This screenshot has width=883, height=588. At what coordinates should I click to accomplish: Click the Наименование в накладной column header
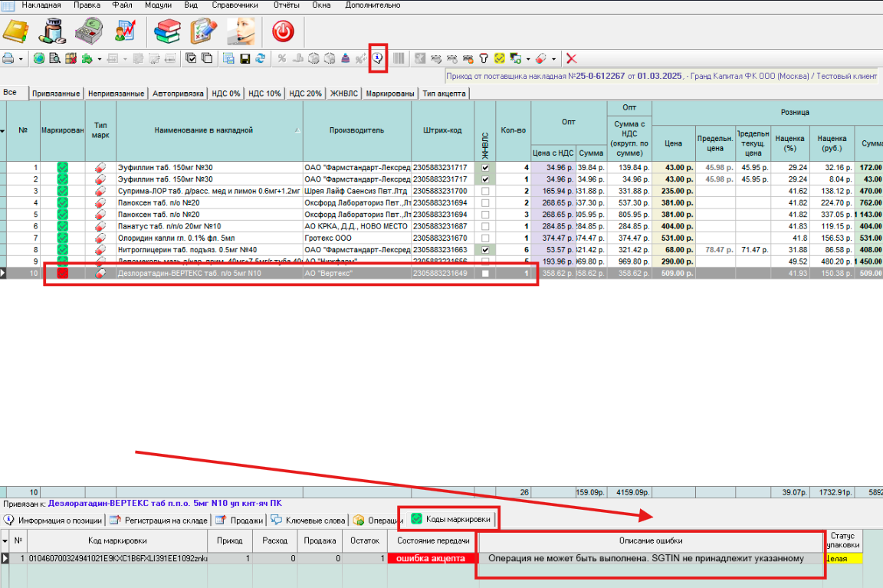(x=203, y=131)
